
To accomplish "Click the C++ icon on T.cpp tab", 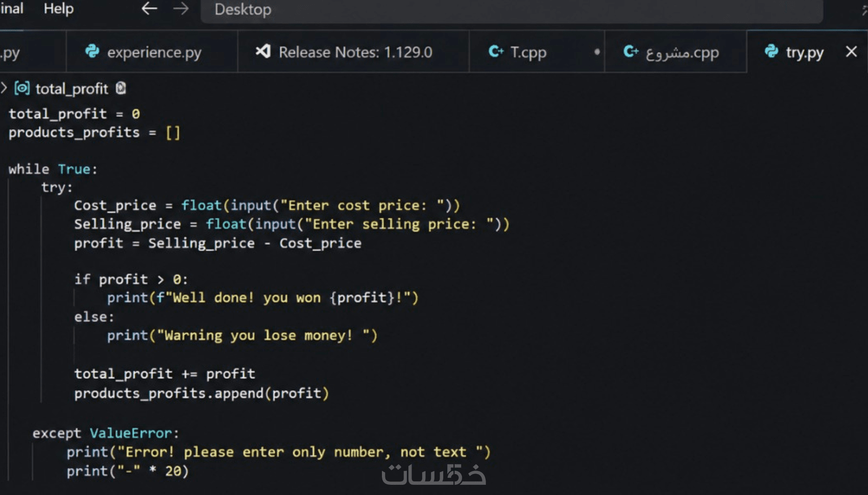I will (496, 51).
